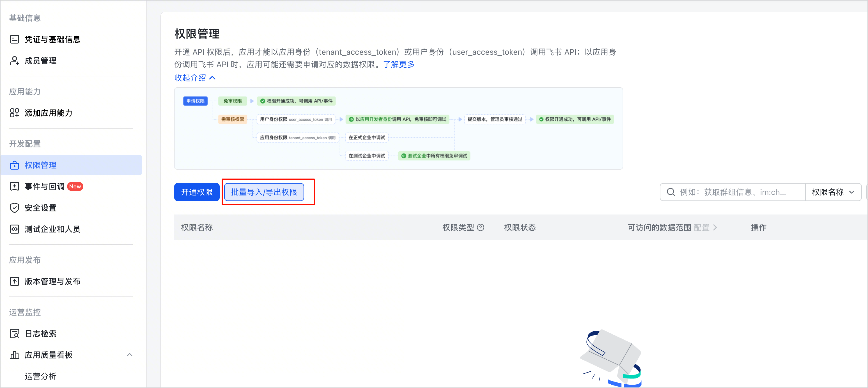The height and width of the screenshot is (388, 868).
Task: Click the 日志检索 search icon
Action: pos(15,334)
